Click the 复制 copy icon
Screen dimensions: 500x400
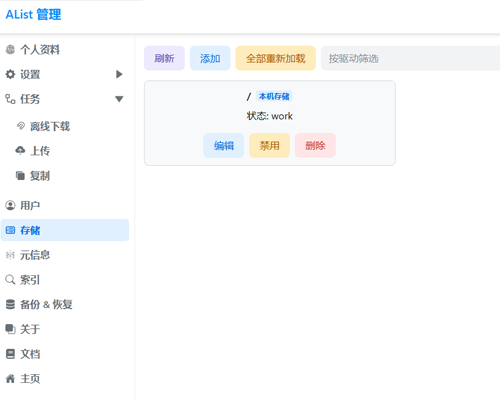(x=20, y=175)
